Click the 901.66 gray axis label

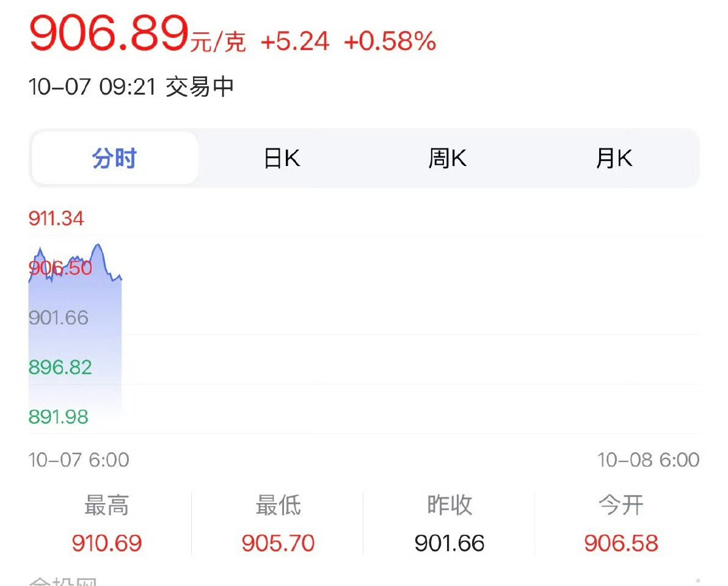tap(59, 317)
